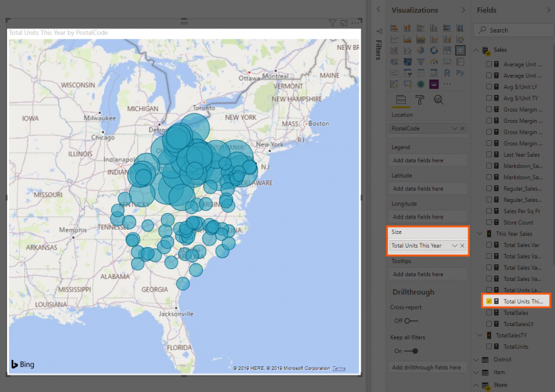Switch to the Format (paint roller) tab

coord(420,100)
